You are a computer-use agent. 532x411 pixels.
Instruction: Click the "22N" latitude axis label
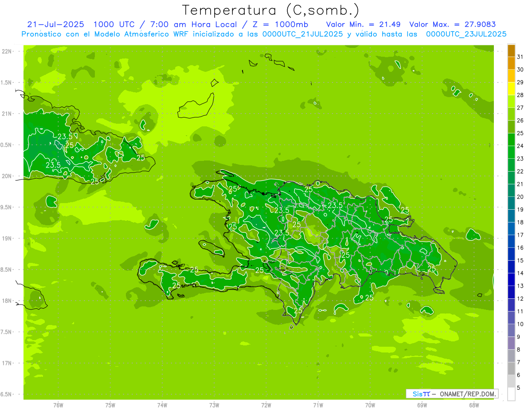point(7,51)
